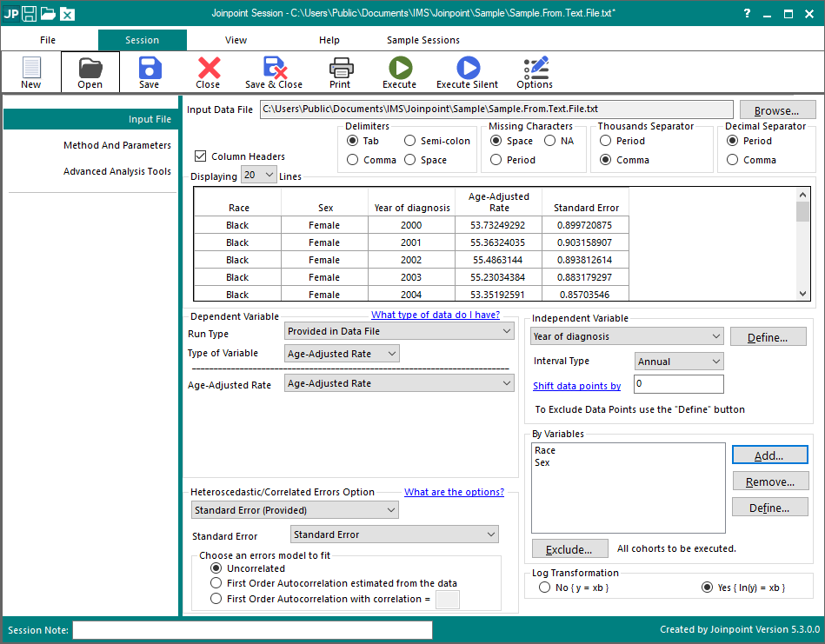Viewport: 825px width, 644px height.
Task: Click the Execute Silent icon
Action: coord(468,71)
